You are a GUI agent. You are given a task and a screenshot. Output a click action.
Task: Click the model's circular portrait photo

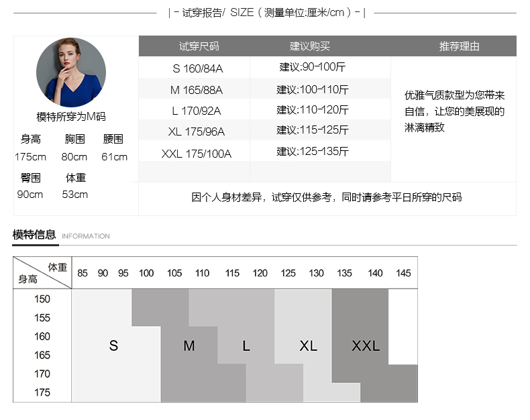click(71, 72)
